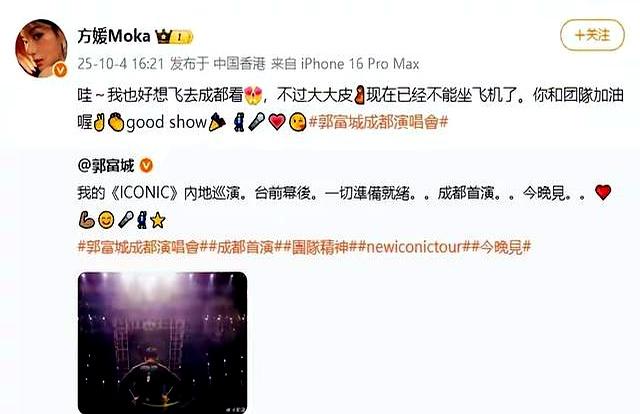Screen dimensions: 640x414
Task: Click the red heart emoji in repost
Action: [x=603, y=192]
